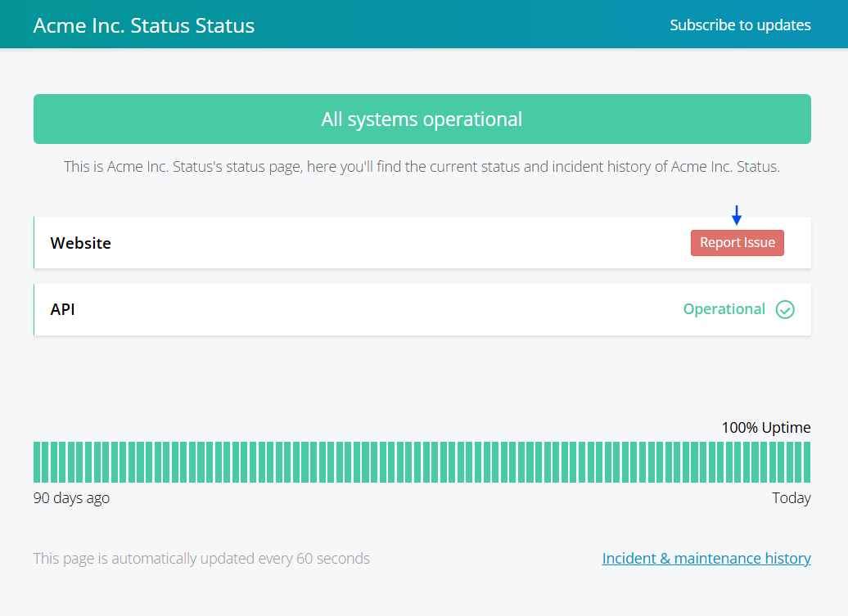
Task: Click the 90 days ago label
Action: pos(71,498)
